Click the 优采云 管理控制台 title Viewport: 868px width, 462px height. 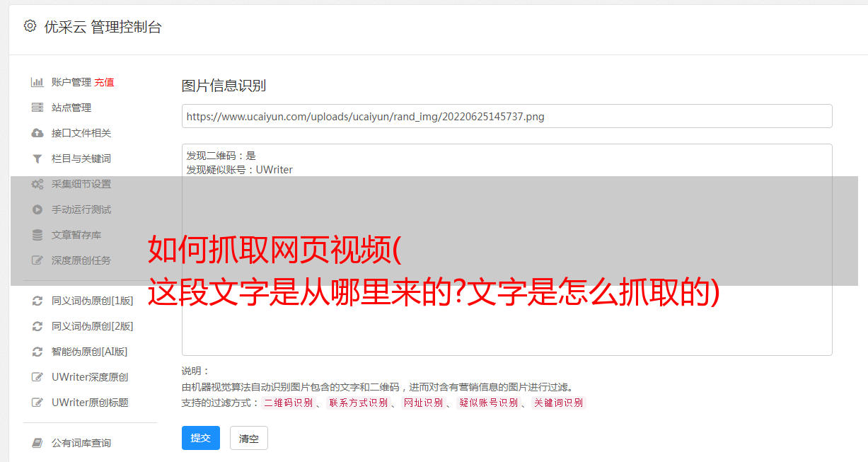103,27
